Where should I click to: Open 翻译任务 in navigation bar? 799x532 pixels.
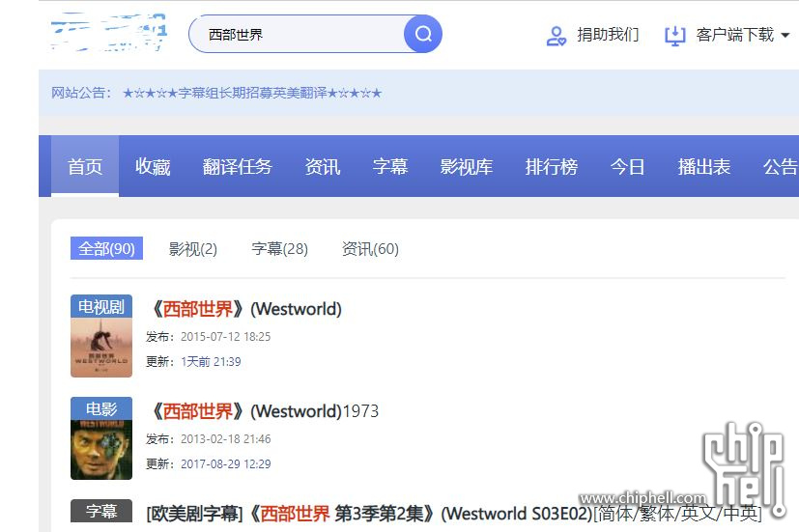coord(237,166)
